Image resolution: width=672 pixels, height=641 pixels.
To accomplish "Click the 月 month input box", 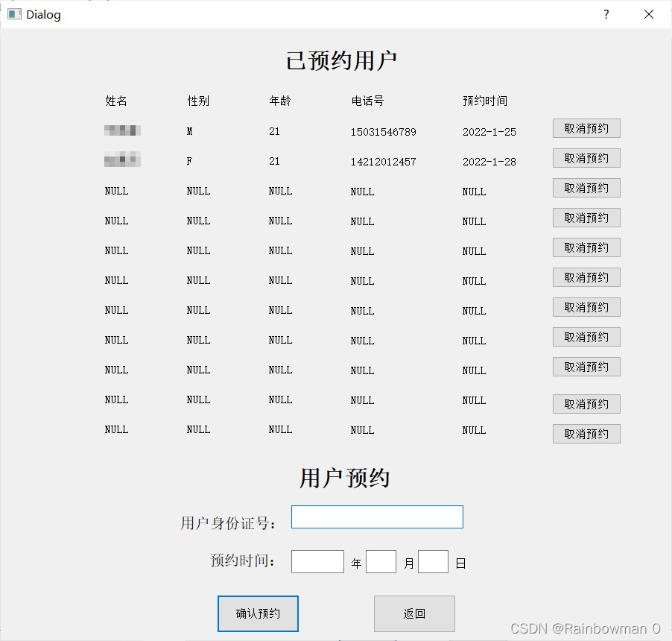I will 381,561.
